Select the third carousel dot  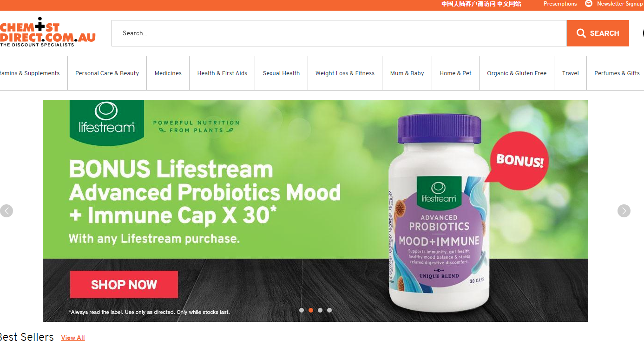[x=320, y=310]
